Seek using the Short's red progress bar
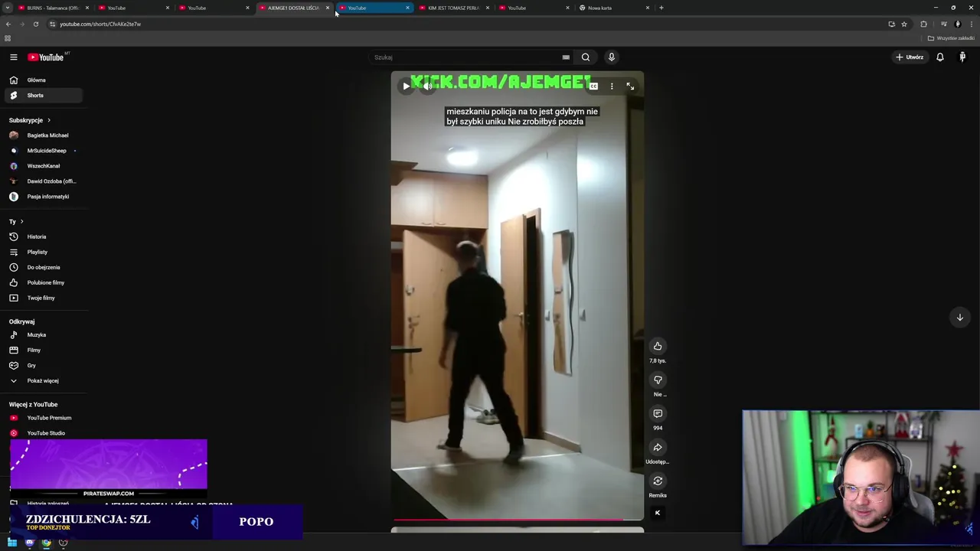 point(518,520)
